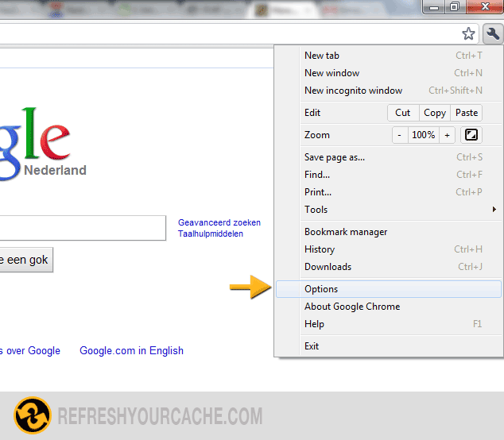Open Downloads from menu
Image resolution: width=504 pixels, height=440 pixels.
pyautogui.click(x=388, y=267)
